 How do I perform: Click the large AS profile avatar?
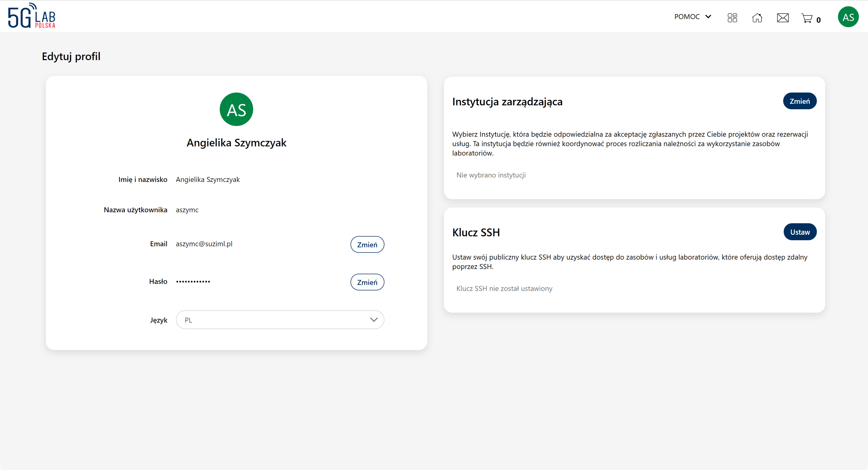pos(236,109)
